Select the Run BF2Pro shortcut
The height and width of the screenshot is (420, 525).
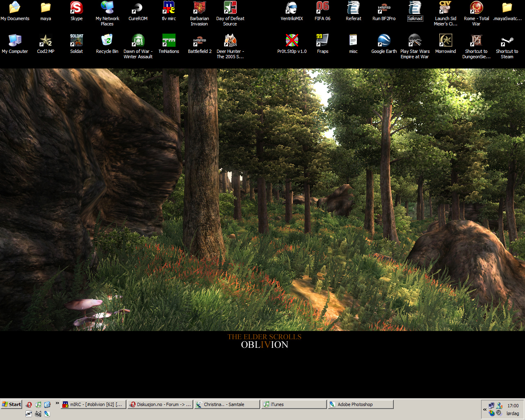384,11
